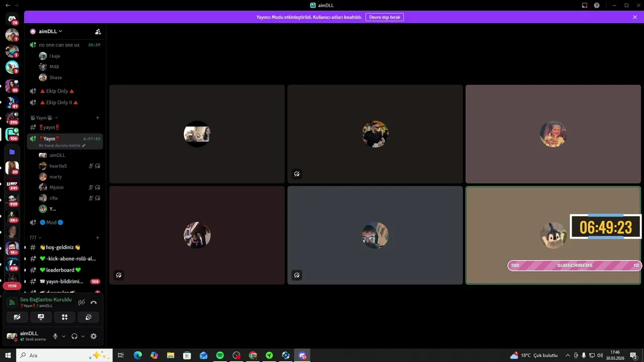The height and width of the screenshot is (362, 644).
Task: Open the kick-abone-rolü-al channel
Action: [65, 258]
